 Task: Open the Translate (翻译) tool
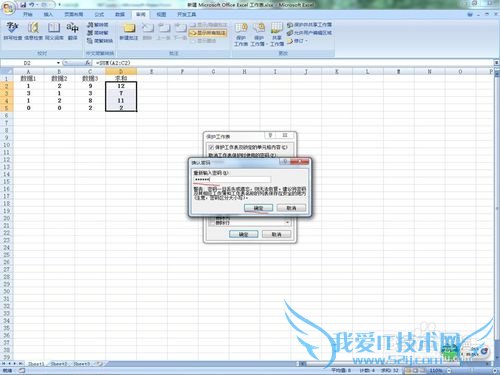pos(72,31)
